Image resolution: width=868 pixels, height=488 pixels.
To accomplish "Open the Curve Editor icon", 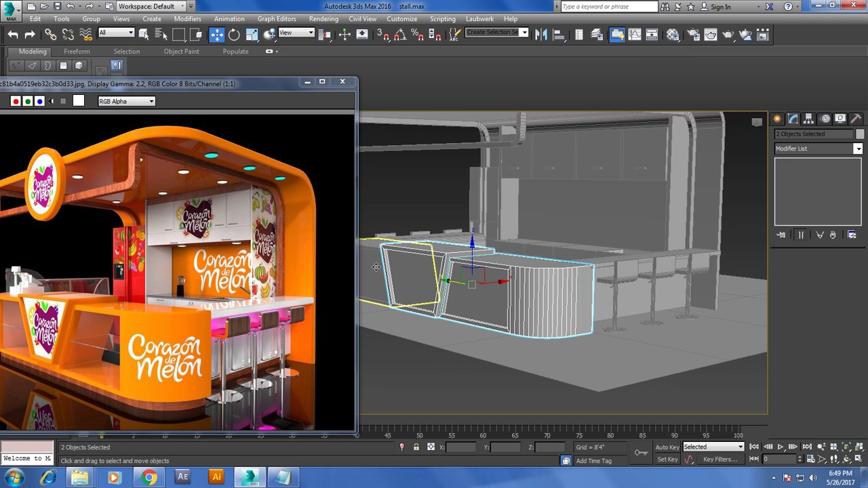I will [635, 35].
